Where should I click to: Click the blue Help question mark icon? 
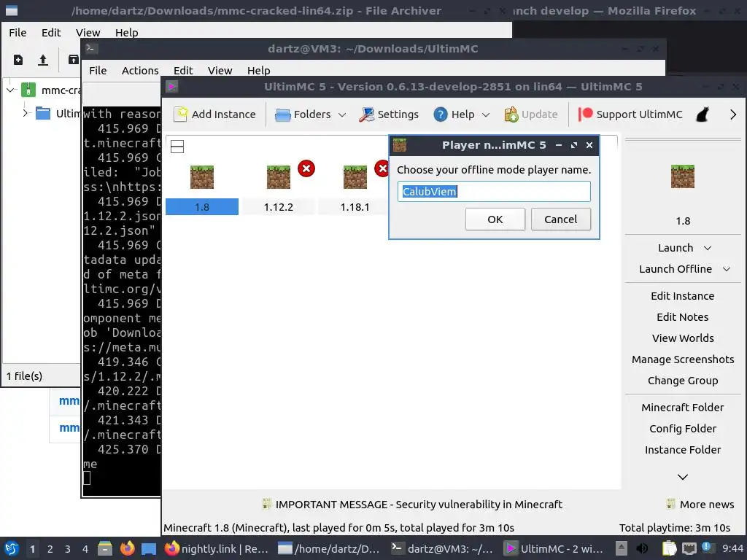440,114
